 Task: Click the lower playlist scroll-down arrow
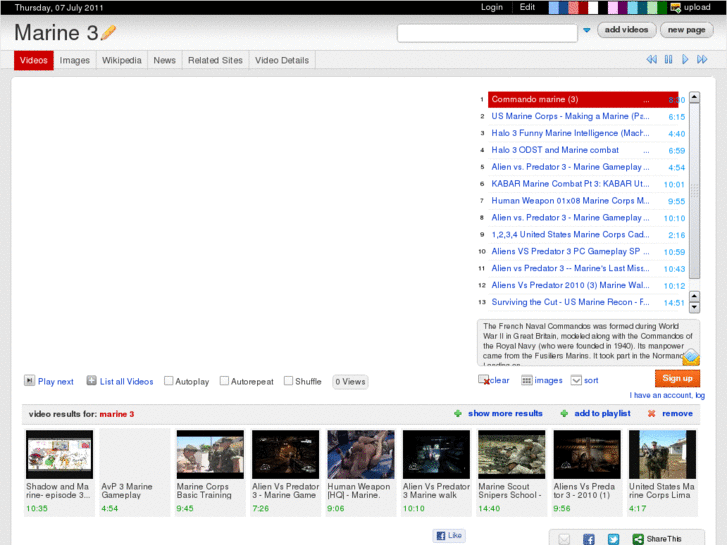point(694,307)
